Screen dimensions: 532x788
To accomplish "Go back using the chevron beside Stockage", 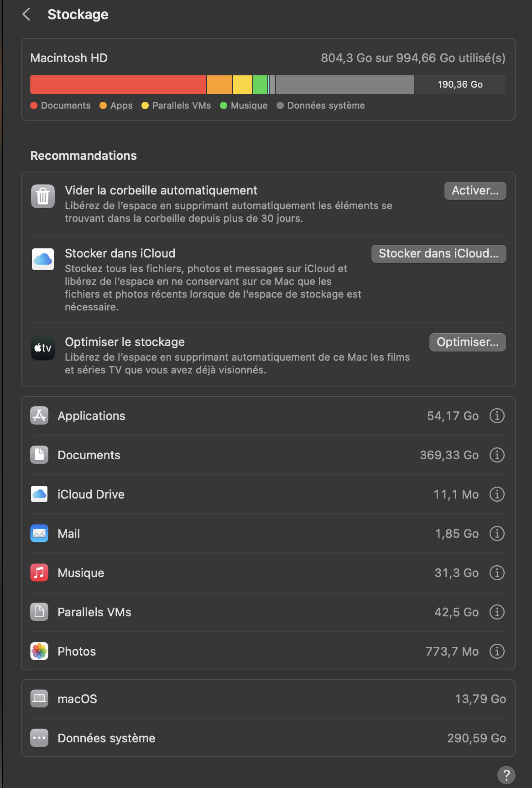I will click(26, 14).
